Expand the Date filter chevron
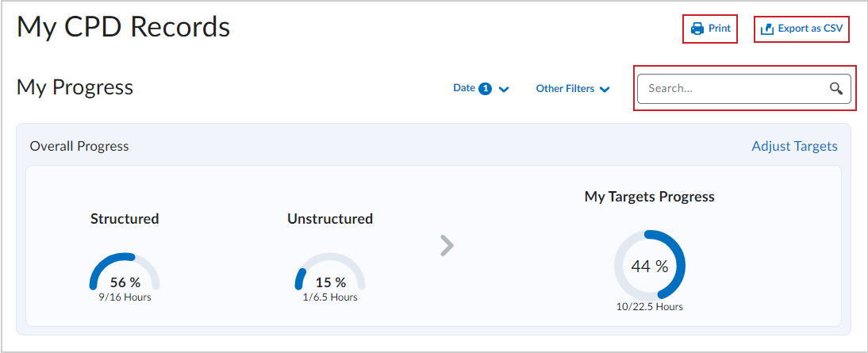 tap(503, 89)
